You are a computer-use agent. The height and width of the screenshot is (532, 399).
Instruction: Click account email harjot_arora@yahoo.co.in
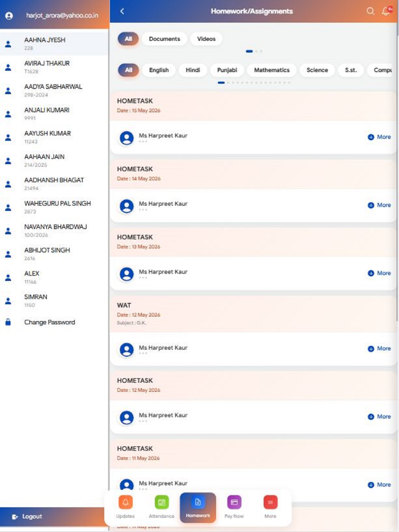pyautogui.click(x=62, y=15)
